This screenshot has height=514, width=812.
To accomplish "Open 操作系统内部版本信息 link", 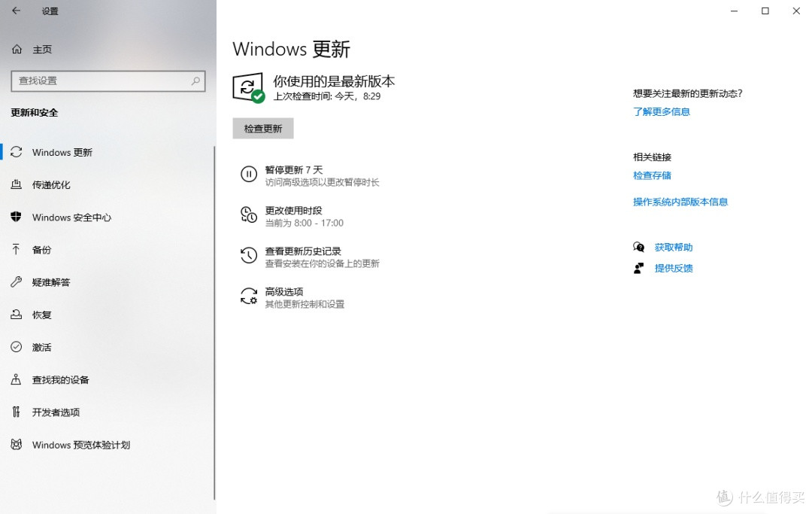I will pyautogui.click(x=680, y=202).
